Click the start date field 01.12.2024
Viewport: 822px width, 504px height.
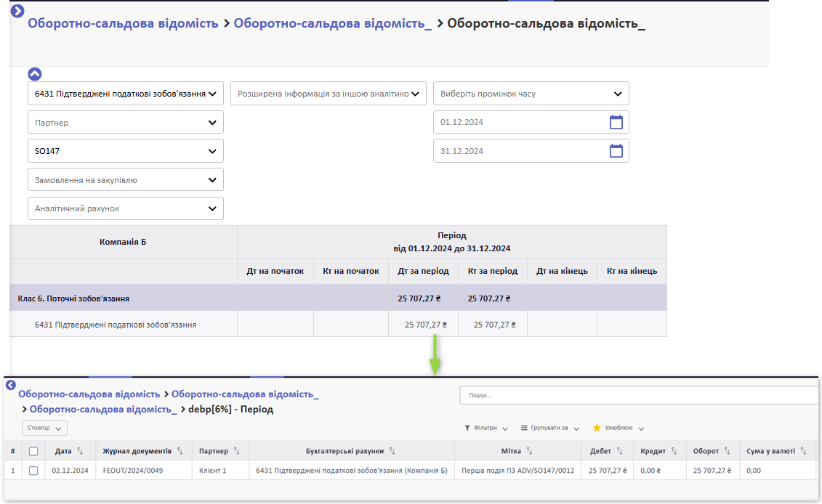click(531, 122)
